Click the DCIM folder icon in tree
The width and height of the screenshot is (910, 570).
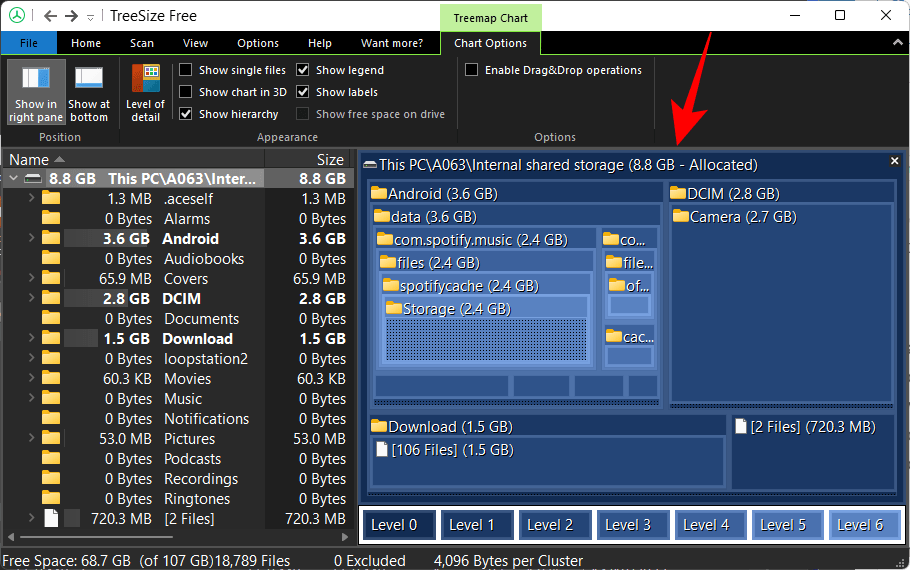[51, 298]
